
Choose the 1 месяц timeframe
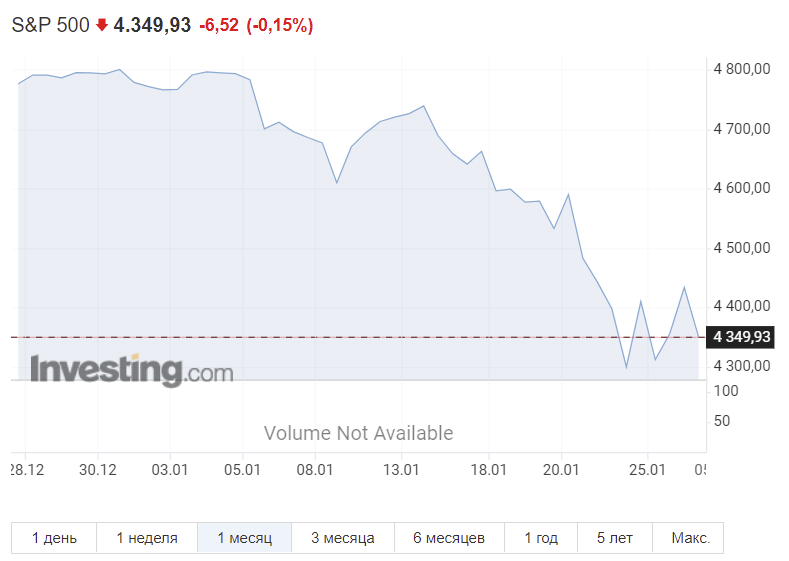click(245, 538)
